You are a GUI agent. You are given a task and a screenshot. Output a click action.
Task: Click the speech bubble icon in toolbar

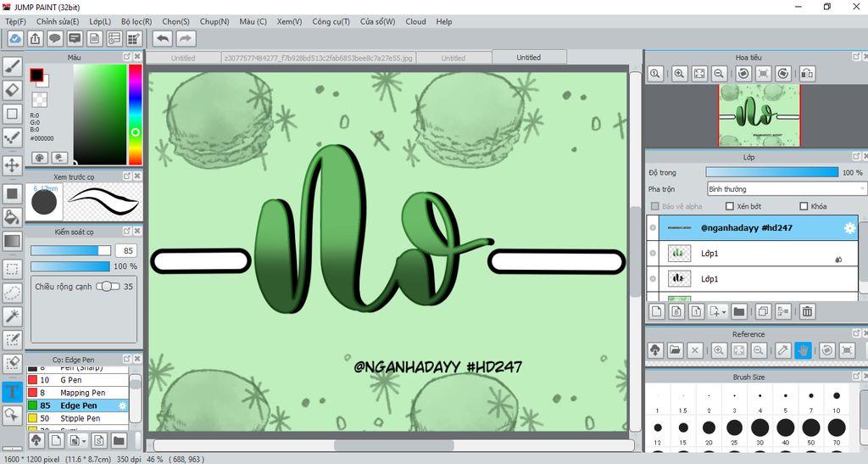(55, 39)
